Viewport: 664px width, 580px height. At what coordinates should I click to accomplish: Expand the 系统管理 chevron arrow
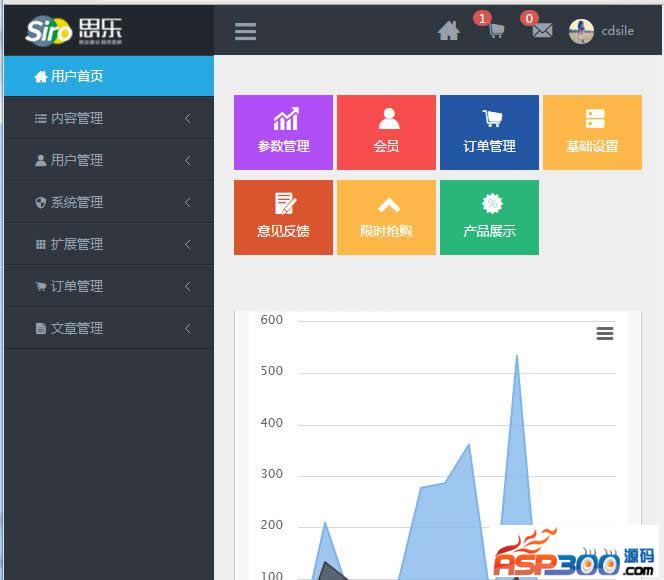click(x=188, y=202)
